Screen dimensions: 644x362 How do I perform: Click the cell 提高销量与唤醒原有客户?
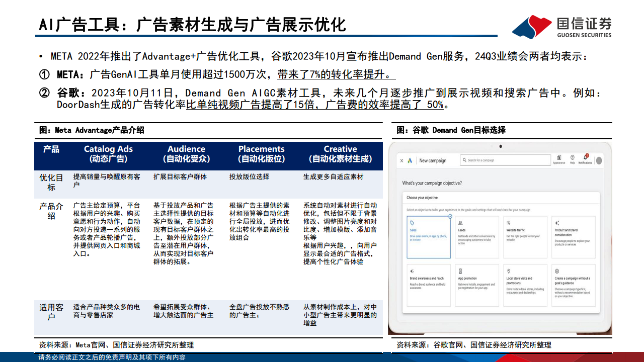coord(107,181)
